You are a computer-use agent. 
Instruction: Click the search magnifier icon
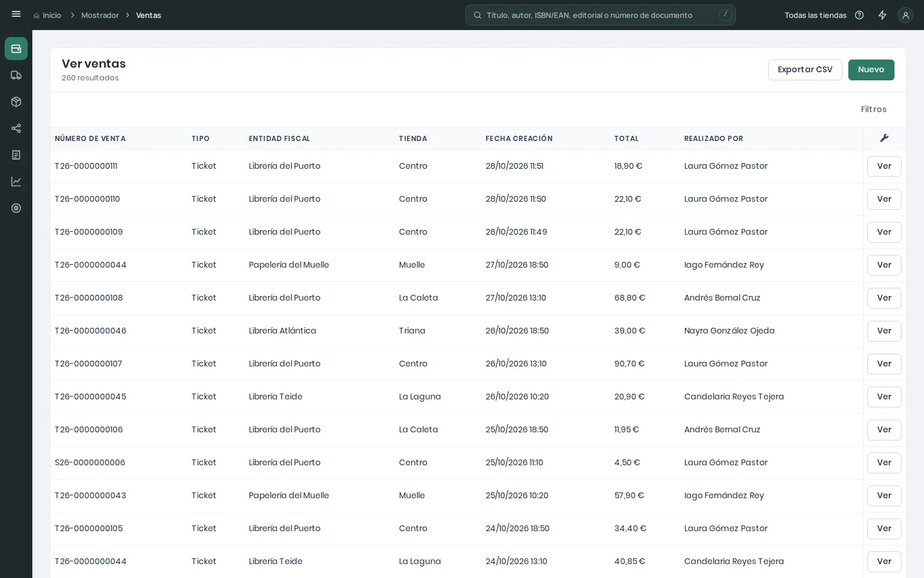(478, 15)
